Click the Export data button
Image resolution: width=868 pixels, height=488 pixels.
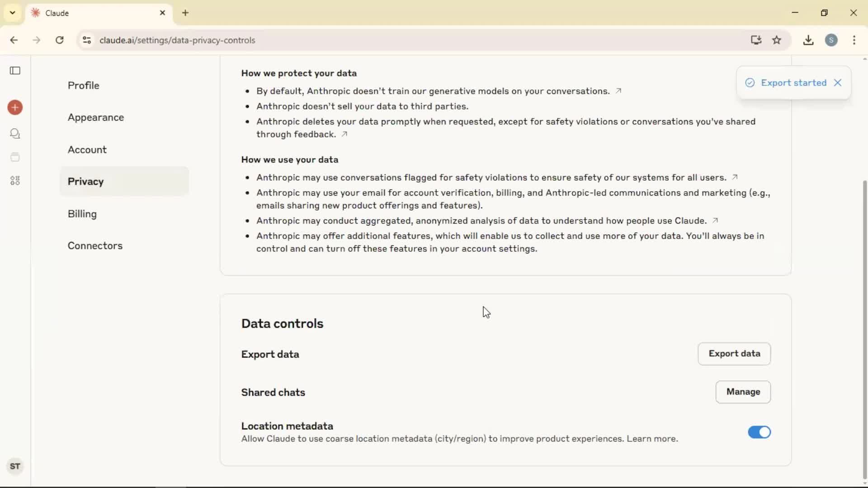coord(734,354)
